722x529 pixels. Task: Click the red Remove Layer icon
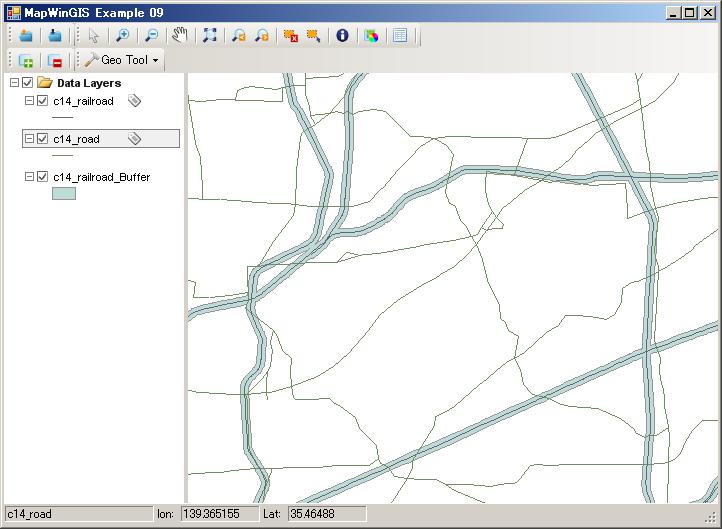(55, 61)
